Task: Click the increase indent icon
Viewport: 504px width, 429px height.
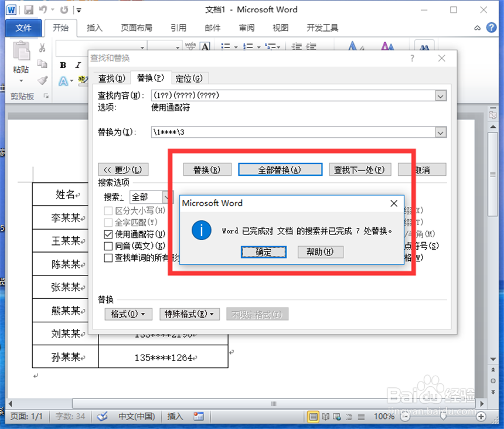Action: (x=311, y=47)
